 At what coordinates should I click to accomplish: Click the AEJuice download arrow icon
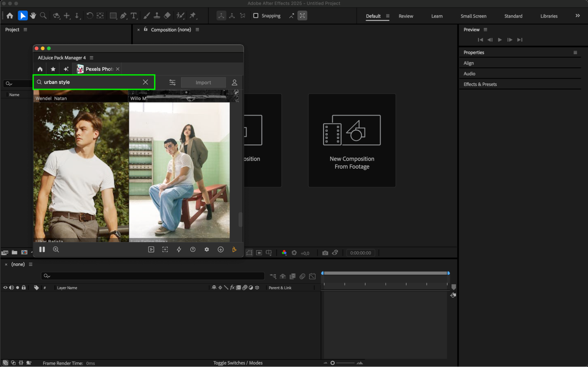(x=221, y=249)
